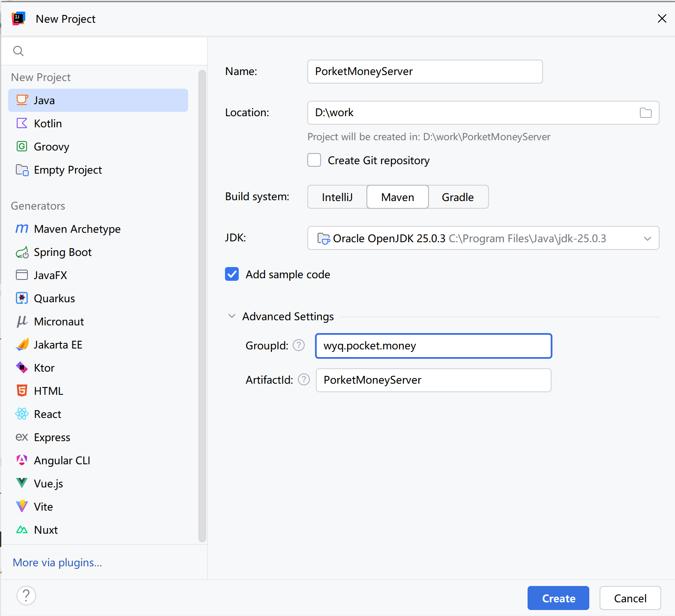Viewport: 675px width, 616px height.
Task: Select IntelliJ build system
Action: 337,197
